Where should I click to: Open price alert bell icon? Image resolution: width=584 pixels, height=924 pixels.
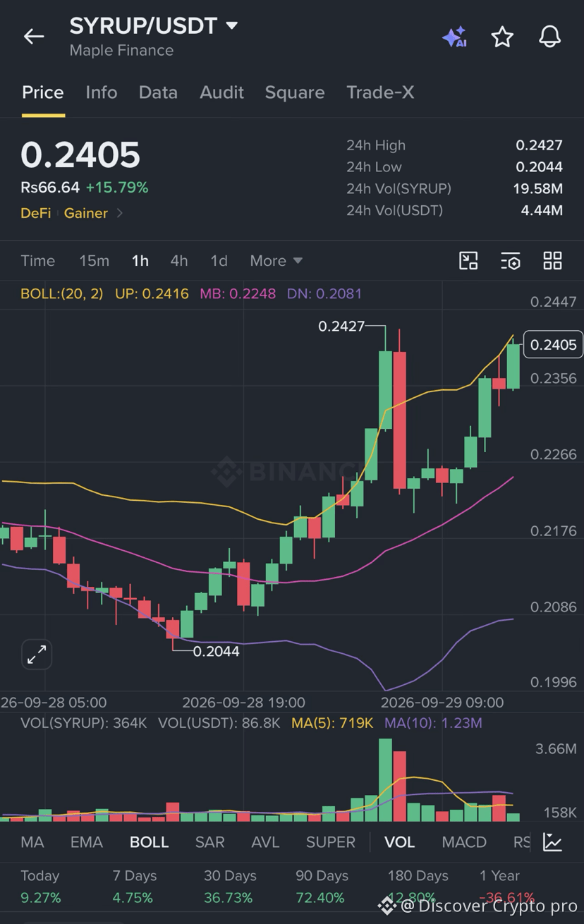tap(549, 37)
